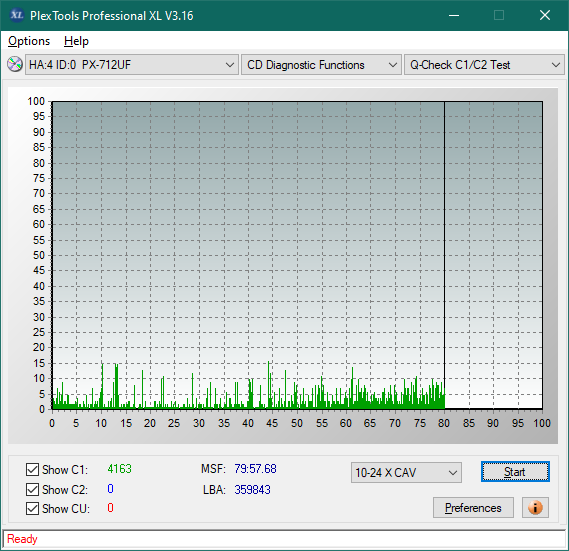Click the Start button

pos(515,472)
